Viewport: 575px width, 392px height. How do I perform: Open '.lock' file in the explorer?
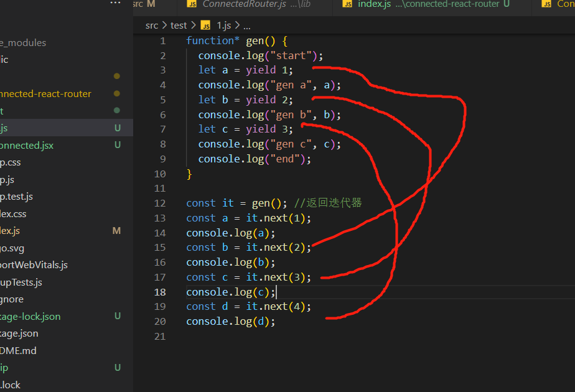[67, 385]
